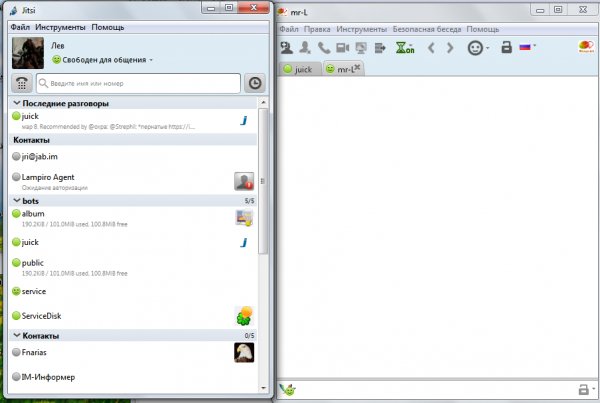Collapse the 'Последние разговоры' group
The width and height of the screenshot is (600, 403).
17,103
